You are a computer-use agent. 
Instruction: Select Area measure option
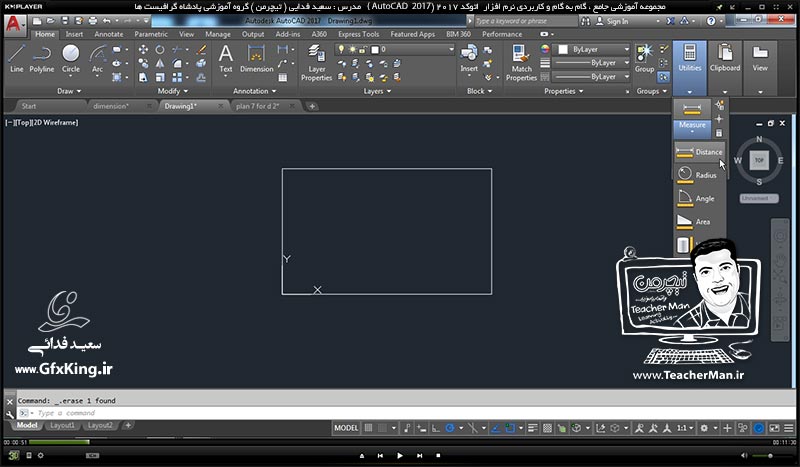699,222
